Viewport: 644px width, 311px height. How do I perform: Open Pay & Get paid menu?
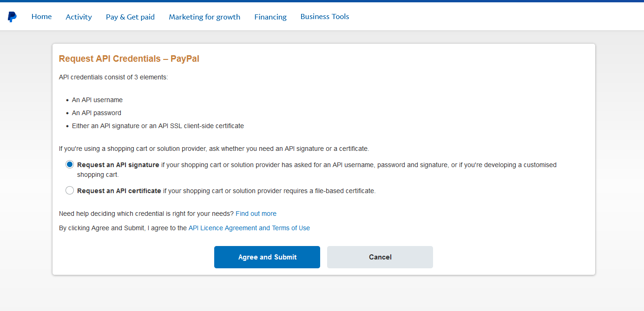pos(130,17)
